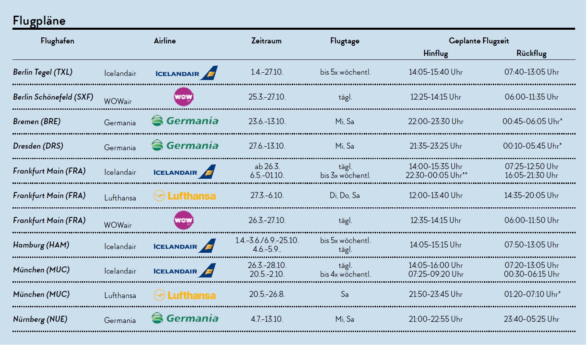Select the Nürnberg (NUE) airport name

tap(40, 319)
